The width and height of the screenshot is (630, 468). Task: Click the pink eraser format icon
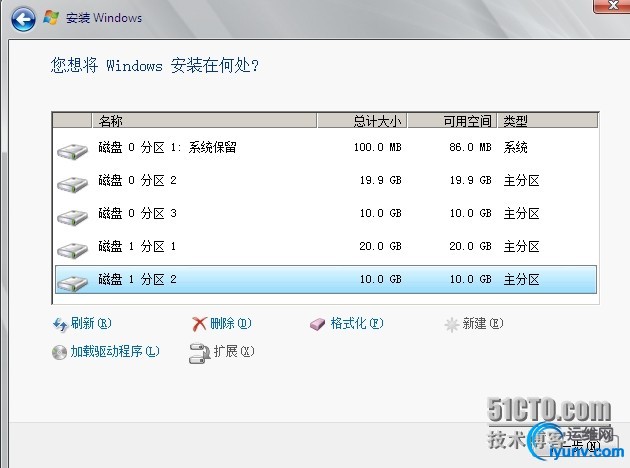tap(317, 324)
